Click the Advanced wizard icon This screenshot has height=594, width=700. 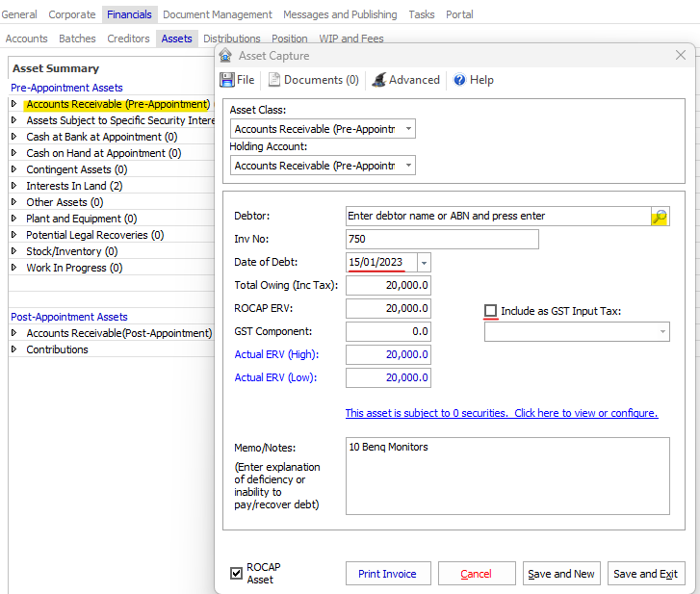pos(379,80)
